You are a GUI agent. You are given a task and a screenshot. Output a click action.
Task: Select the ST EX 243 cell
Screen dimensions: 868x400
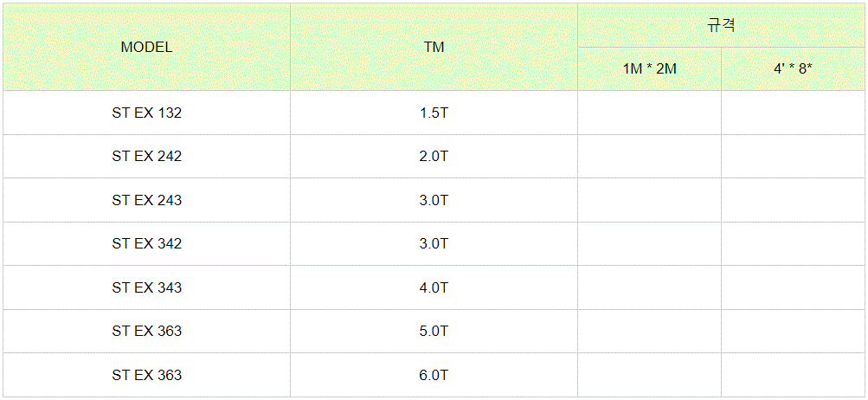pyautogui.click(x=147, y=200)
